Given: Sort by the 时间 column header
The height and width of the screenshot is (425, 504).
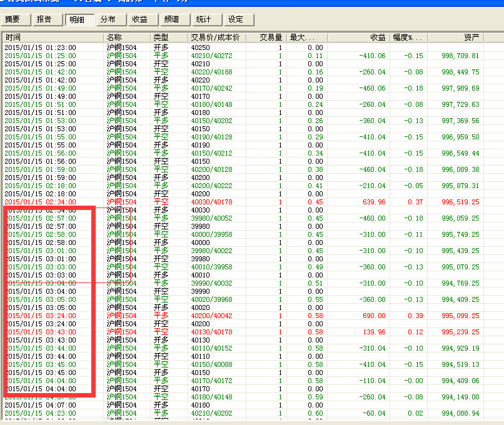Looking at the screenshot, I should click(x=53, y=37).
